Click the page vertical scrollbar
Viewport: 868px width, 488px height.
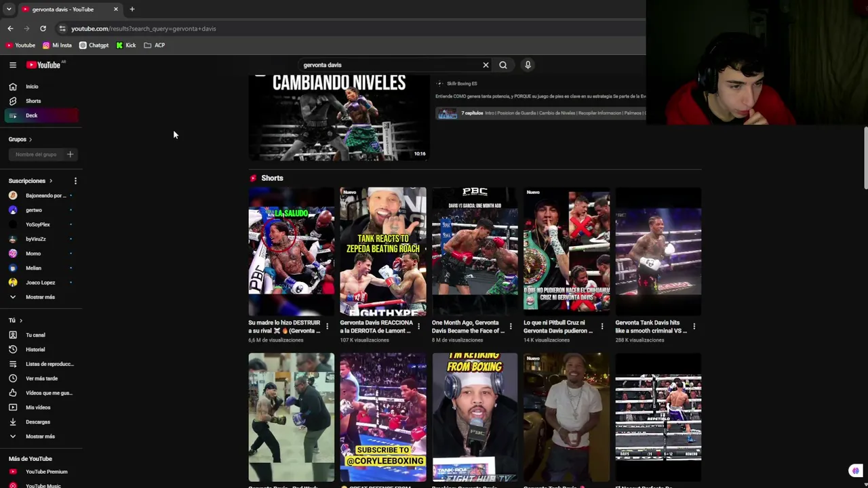(x=865, y=158)
